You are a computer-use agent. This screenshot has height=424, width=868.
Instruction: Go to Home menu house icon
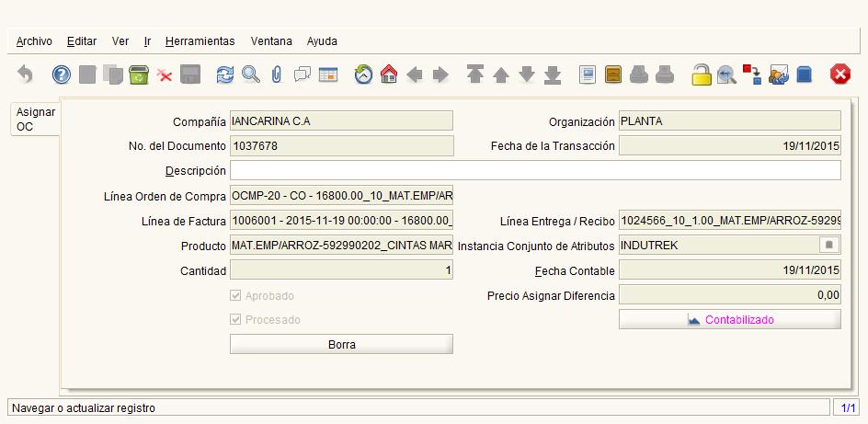(x=388, y=74)
